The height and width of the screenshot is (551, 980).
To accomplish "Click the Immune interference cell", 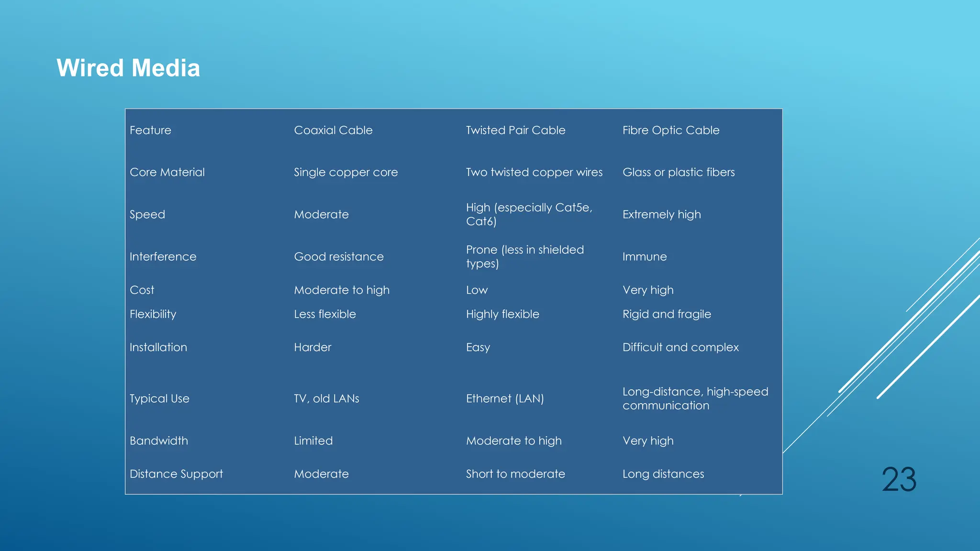I will coord(644,257).
